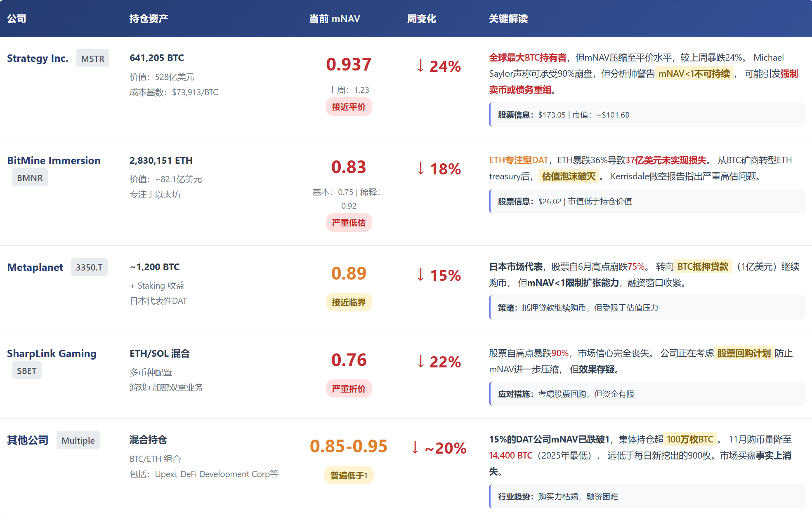Image resolution: width=812 pixels, height=520 pixels.
Task: Click the MSTR ticker badge
Action: [92, 59]
